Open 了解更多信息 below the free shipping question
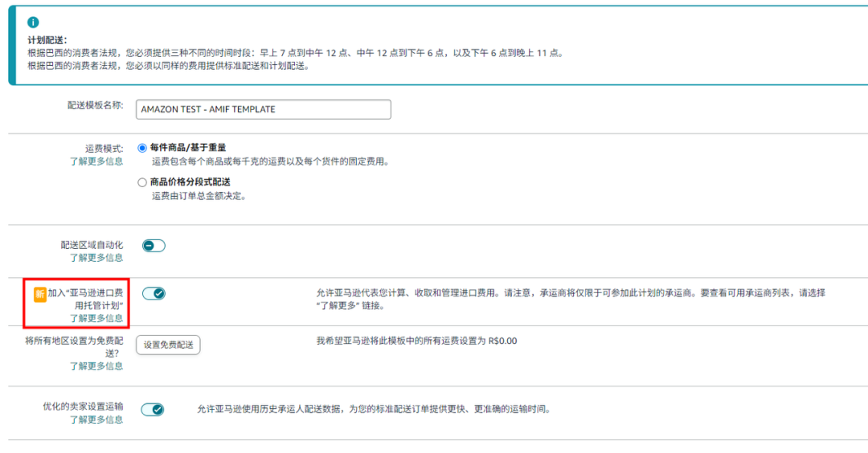 click(x=96, y=366)
